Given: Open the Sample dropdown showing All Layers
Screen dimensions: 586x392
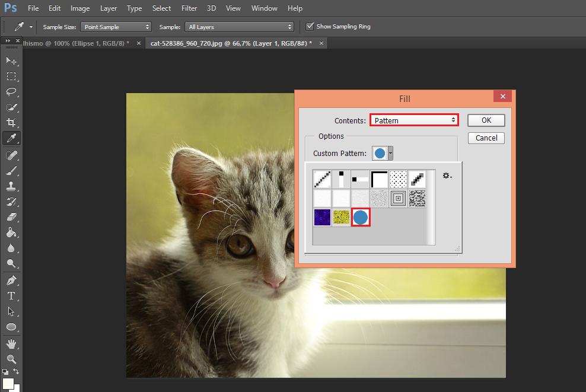Looking at the screenshot, I should click(239, 27).
